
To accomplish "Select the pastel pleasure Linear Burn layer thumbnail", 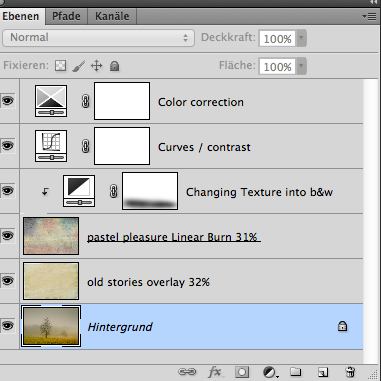I will coord(51,236).
